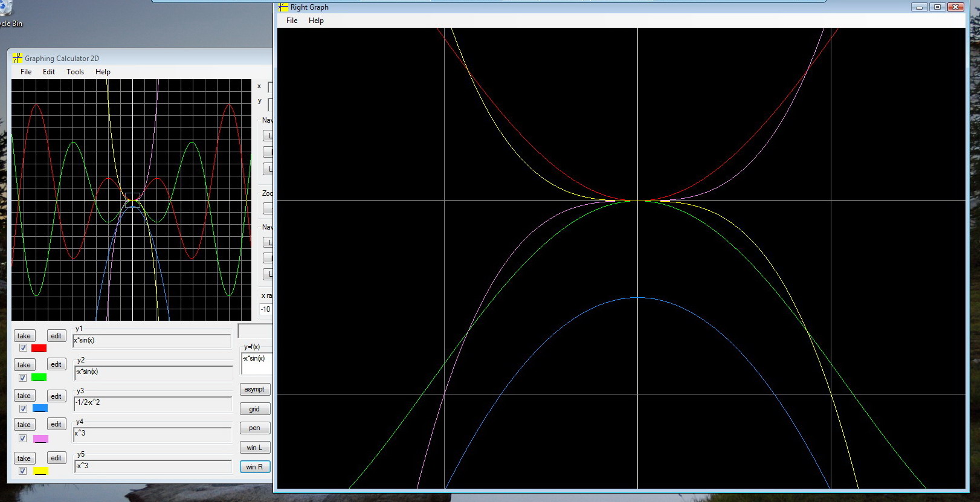
Task: Click the y5 field containing -x^3
Action: click(153, 466)
